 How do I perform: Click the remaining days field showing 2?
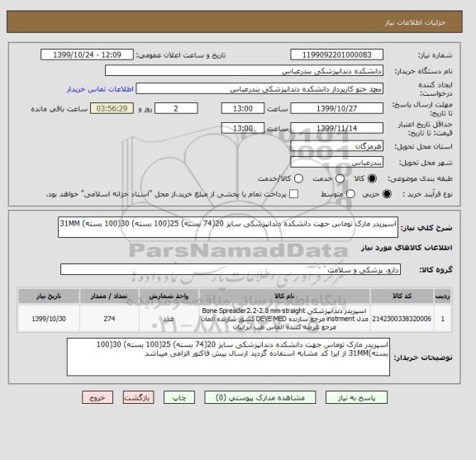pyautogui.click(x=176, y=108)
